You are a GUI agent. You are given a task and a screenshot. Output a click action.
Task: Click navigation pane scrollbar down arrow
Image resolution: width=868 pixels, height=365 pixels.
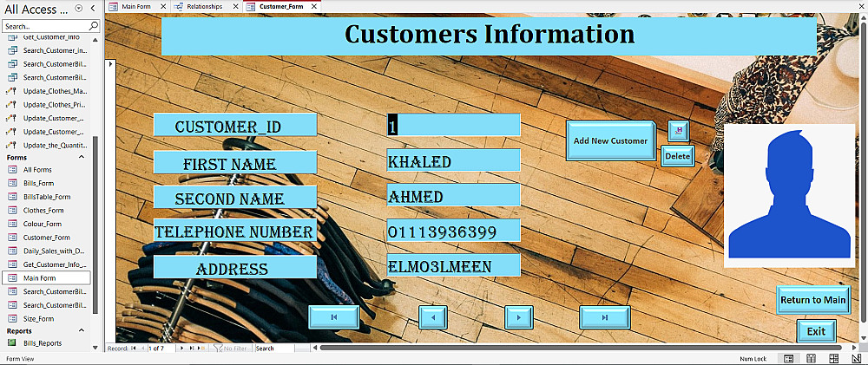pos(95,348)
